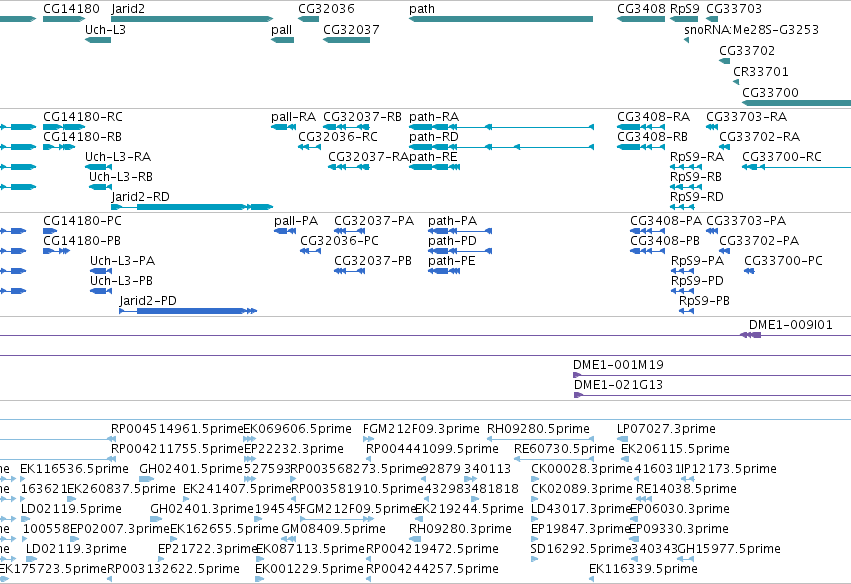This screenshot has width=851, height=584.
Task: Select the Jarid2-RD transcript label
Action: coord(141,197)
